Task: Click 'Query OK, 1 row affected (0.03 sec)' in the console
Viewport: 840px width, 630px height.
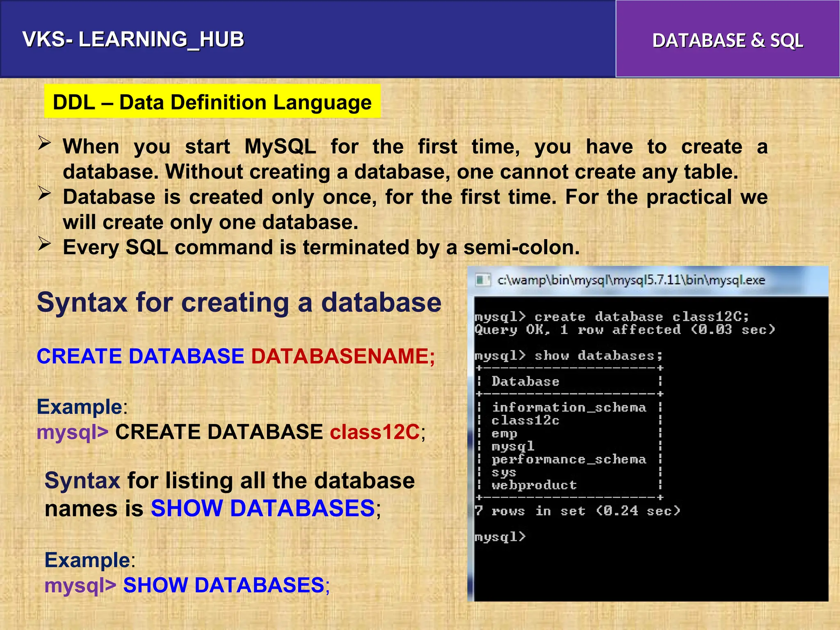Action: point(625,330)
